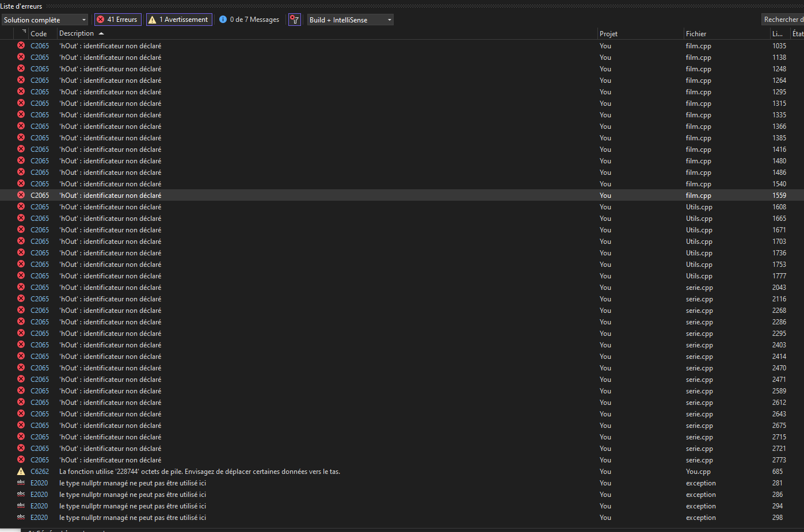This screenshot has width=804, height=532.
Task: Click the warning triangle icon of C6262 row
Action: click(x=21, y=471)
